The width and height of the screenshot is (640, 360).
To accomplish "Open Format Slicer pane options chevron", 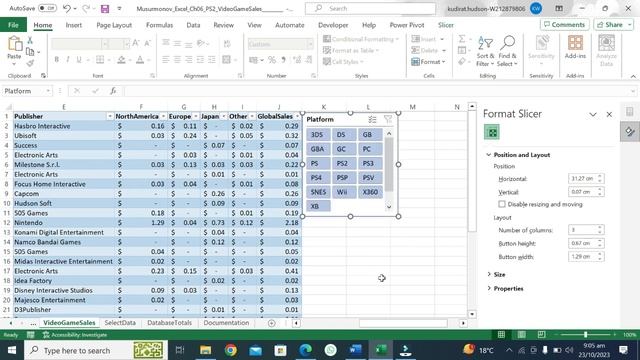I will [593, 115].
